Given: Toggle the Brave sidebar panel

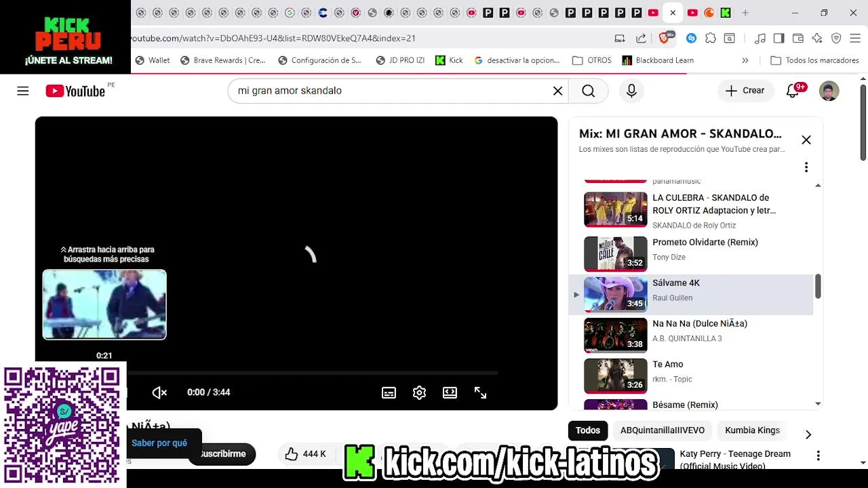Looking at the screenshot, I should point(779,38).
